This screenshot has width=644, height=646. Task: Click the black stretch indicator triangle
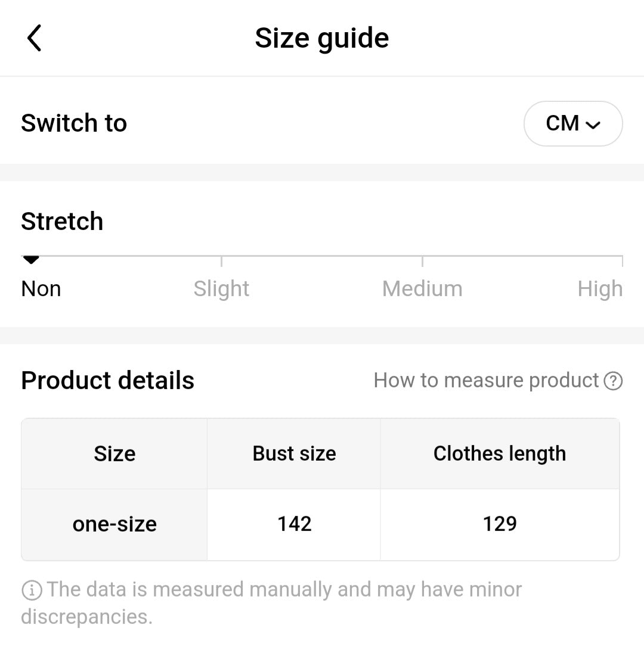pos(31,259)
